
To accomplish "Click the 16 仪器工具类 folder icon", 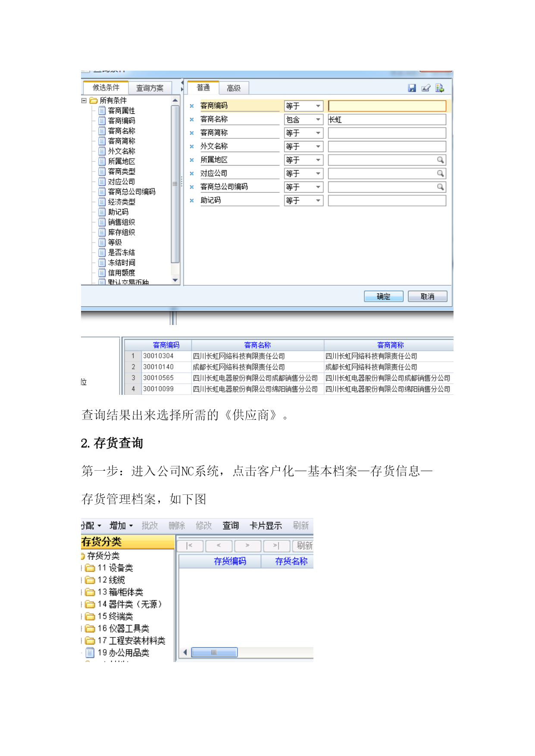I will coord(90,628).
